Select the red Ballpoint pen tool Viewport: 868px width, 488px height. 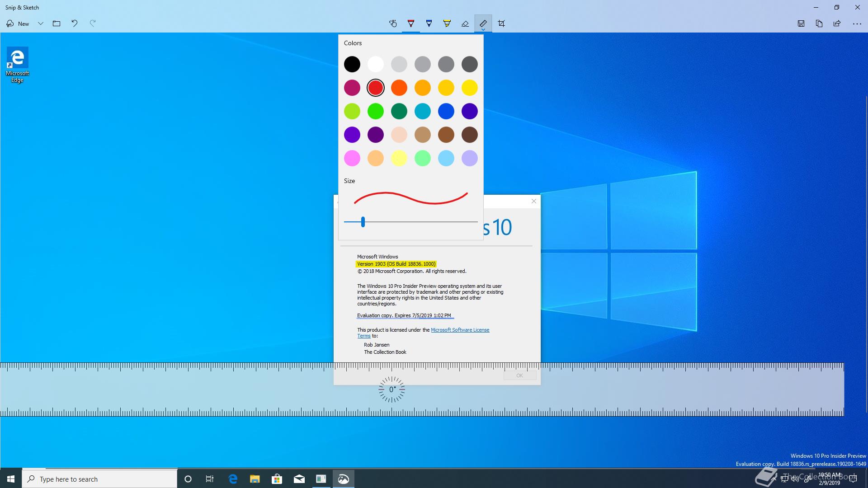[x=411, y=23]
